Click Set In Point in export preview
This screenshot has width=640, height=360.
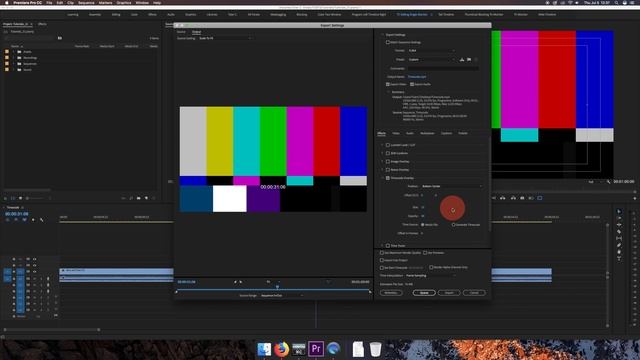[x=235, y=282]
